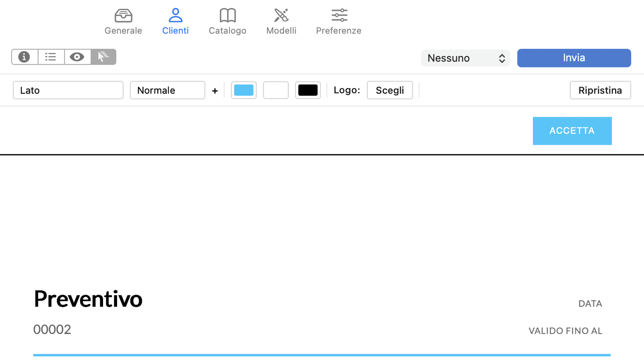This screenshot has height=362, width=644.
Task: Select the cursor style editor icon
Action: pos(103,57)
